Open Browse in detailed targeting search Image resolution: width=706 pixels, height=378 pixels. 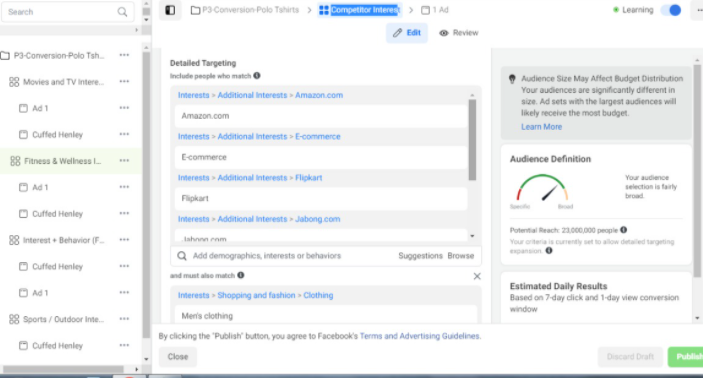461,256
